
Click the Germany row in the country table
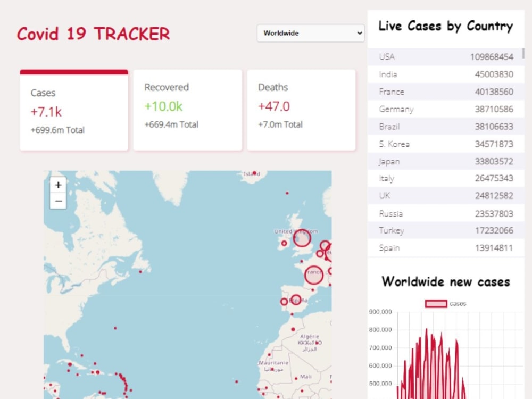[x=446, y=109]
